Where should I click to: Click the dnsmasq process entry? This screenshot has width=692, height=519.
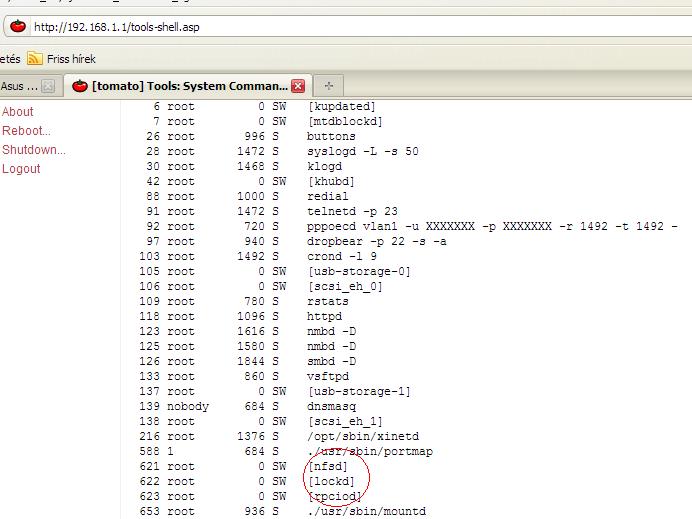click(x=331, y=406)
